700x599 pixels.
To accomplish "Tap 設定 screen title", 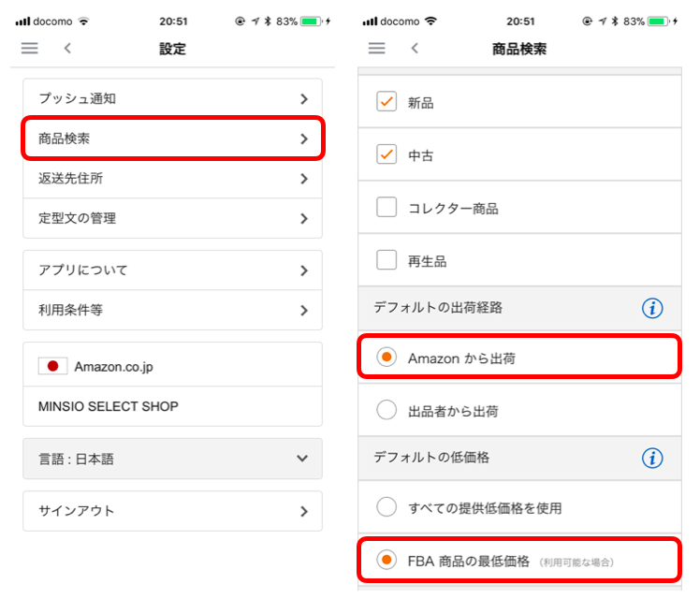I will [172, 49].
